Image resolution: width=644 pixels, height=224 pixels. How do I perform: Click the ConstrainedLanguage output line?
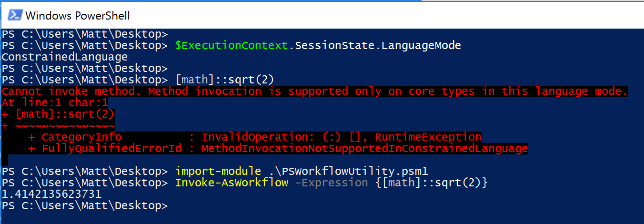point(65,57)
